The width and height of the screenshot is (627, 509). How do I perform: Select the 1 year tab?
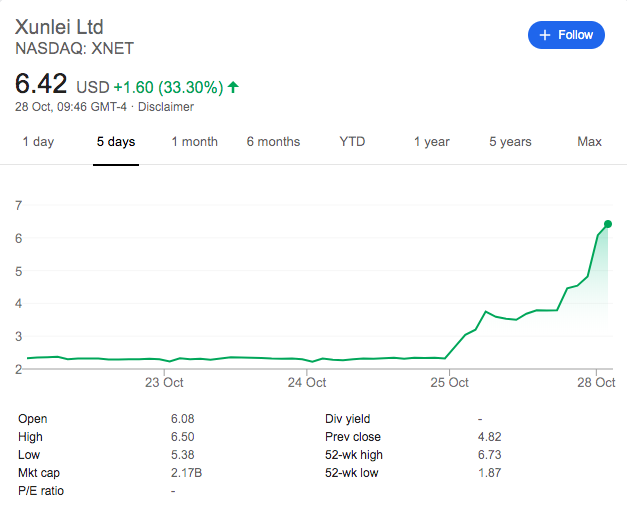[x=431, y=142]
